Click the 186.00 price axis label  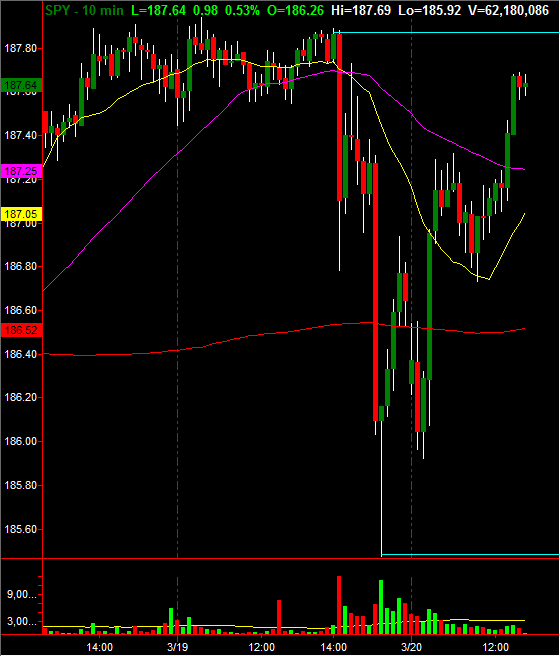20,441
